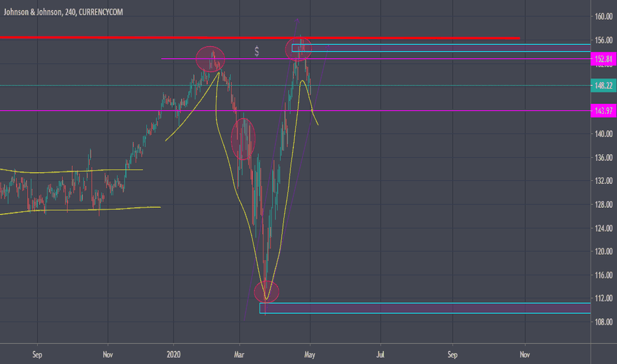617x364 pixels.
Task: Select the dollar sign text annotation
Action: tap(257, 51)
